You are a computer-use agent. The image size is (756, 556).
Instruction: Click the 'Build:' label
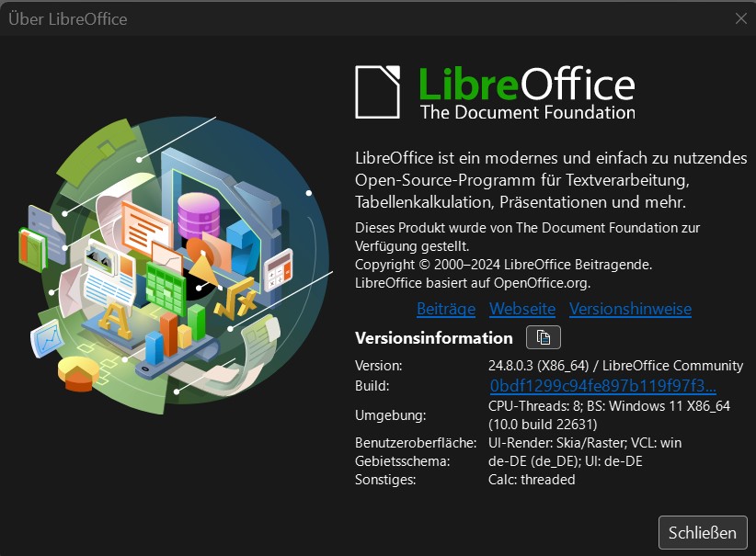coord(372,386)
